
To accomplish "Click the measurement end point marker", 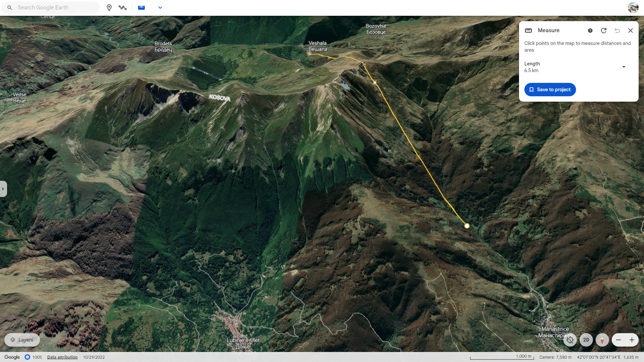I will pos(467,226).
